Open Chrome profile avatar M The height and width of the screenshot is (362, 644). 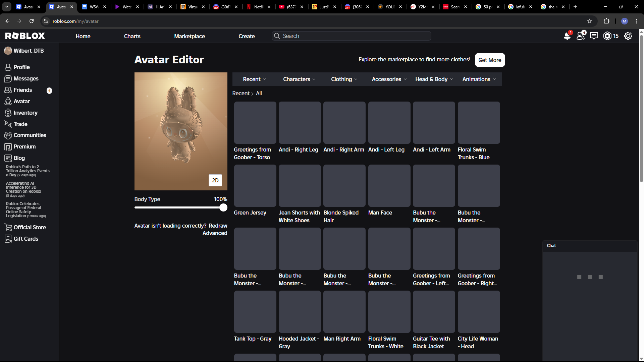click(625, 21)
